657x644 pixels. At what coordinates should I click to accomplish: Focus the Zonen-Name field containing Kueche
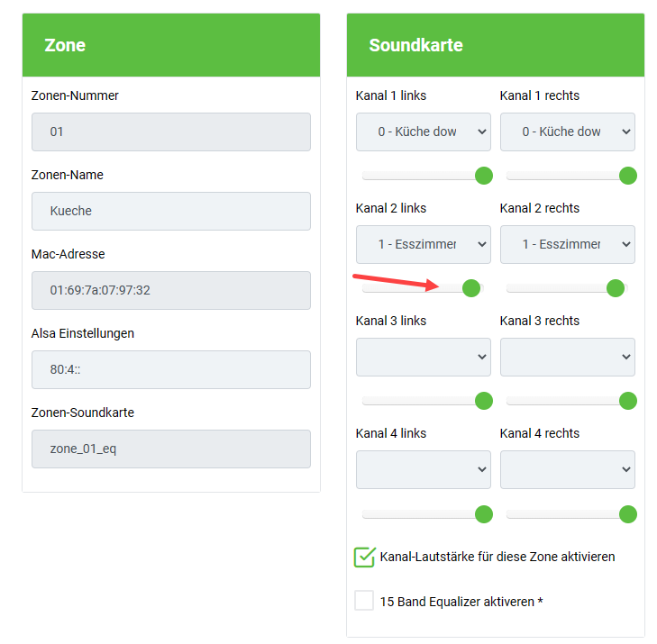171,211
